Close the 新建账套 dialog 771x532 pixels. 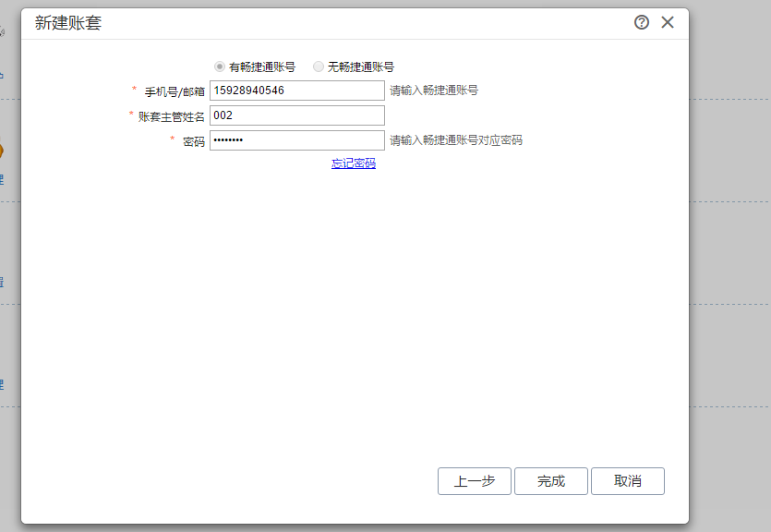pos(668,22)
